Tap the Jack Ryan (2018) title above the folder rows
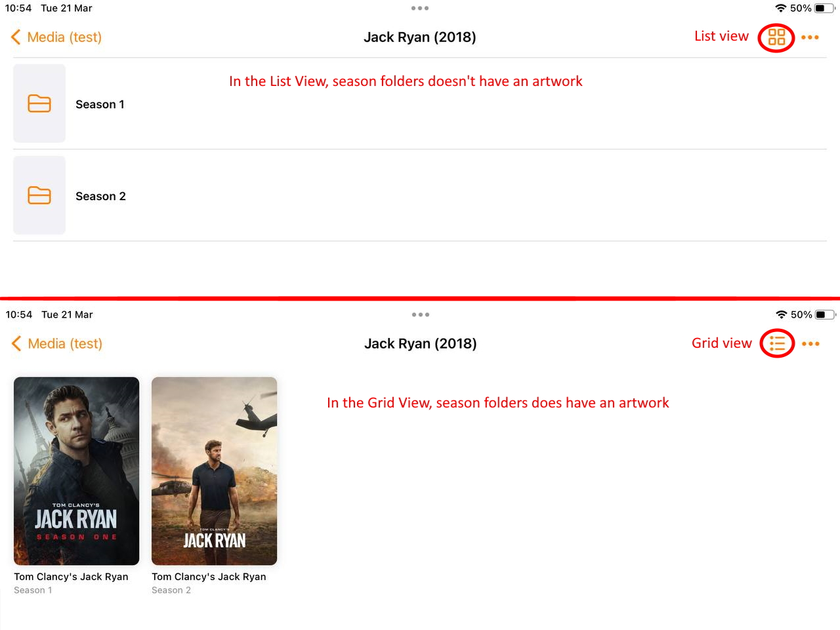The width and height of the screenshot is (840, 630). pos(420,37)
